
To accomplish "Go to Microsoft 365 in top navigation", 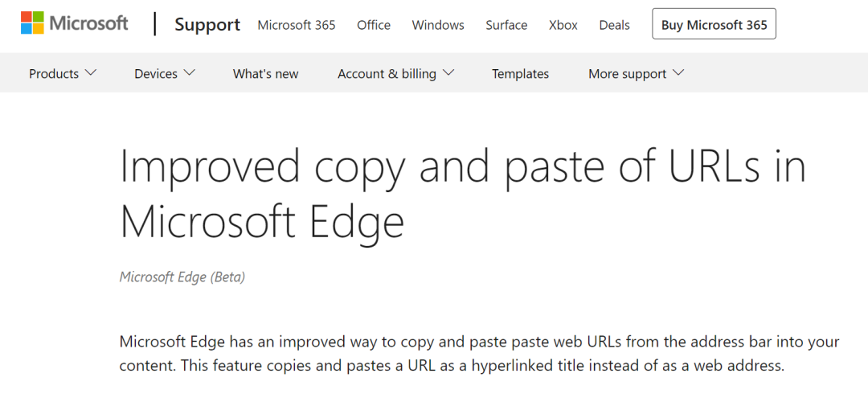I will 296,25.
